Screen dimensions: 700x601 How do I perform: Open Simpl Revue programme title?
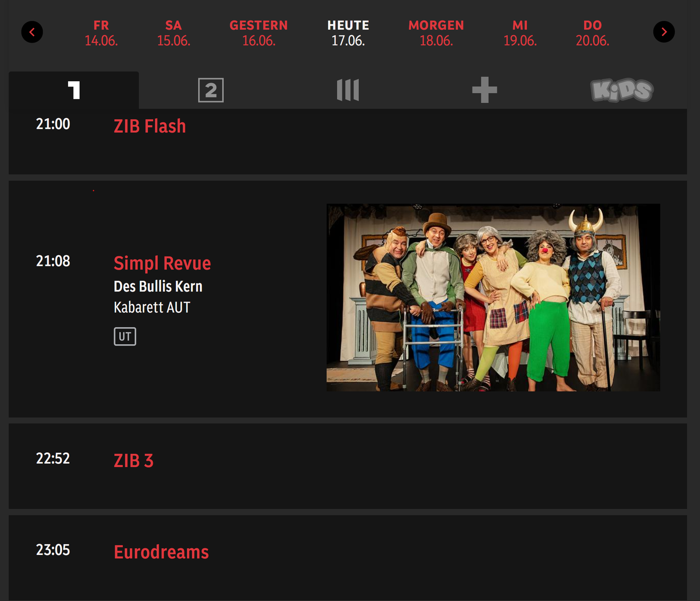[x=162, y=263]
